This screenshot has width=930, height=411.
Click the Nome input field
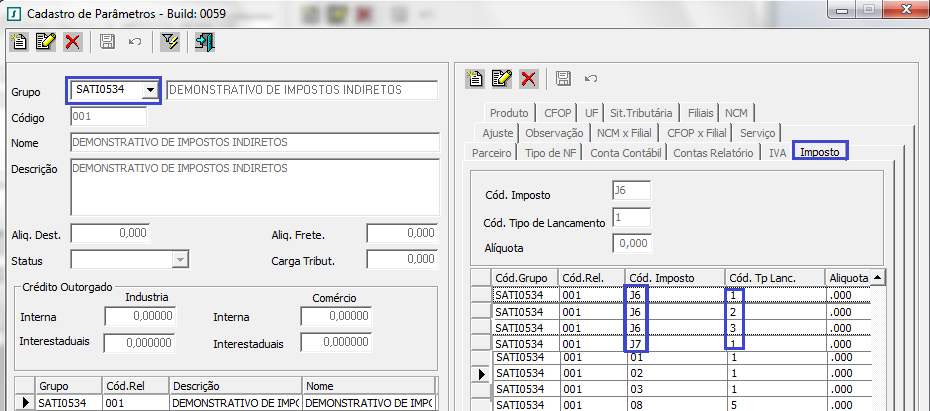pyautogui.click(x=255, y=142)
